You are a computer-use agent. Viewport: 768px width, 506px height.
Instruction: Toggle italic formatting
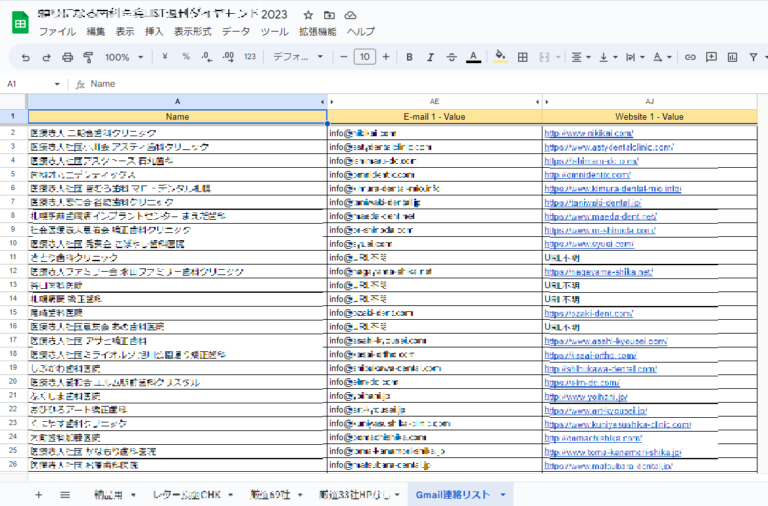429,57
